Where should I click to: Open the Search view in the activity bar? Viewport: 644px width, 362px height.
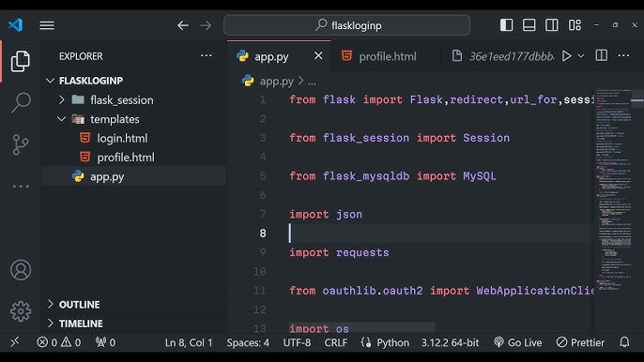pyautogui.click(x=21, y=102)
